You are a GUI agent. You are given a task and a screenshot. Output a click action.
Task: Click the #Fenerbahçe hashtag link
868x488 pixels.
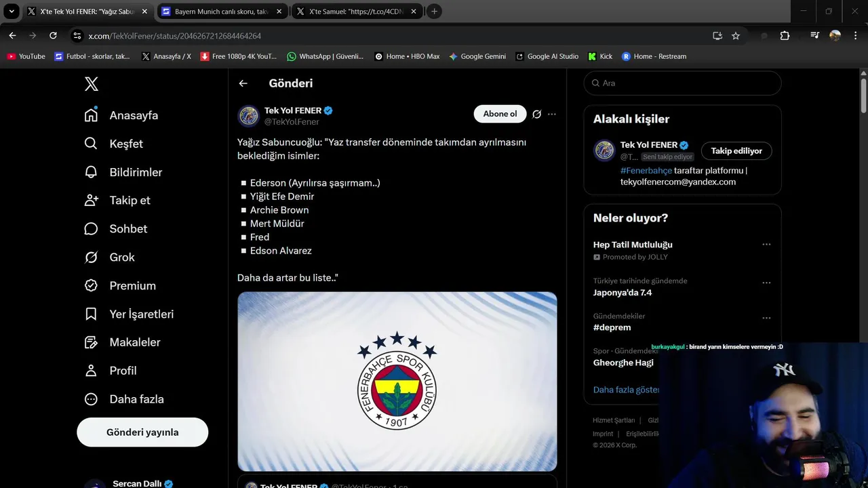(x=646, y=171)
